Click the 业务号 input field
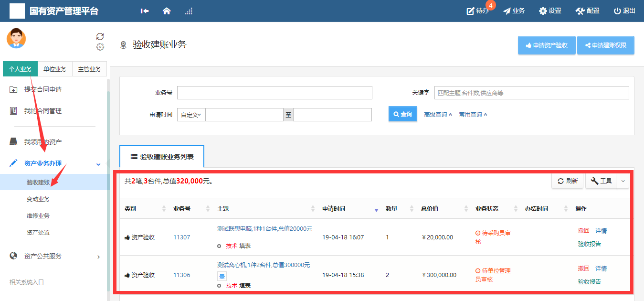This screenshot has width=644, height=301. 274,93
